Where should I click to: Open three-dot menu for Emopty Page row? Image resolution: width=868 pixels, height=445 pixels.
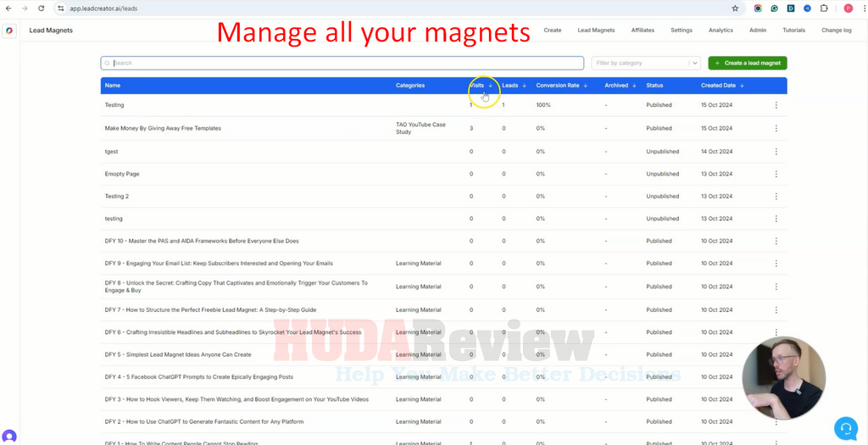[x=776, y=174]
